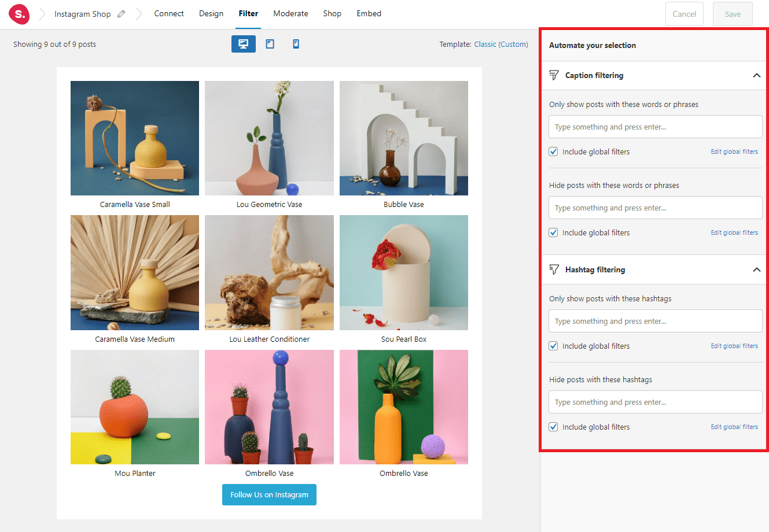Edit global filters for show-only hashtags

734,346
